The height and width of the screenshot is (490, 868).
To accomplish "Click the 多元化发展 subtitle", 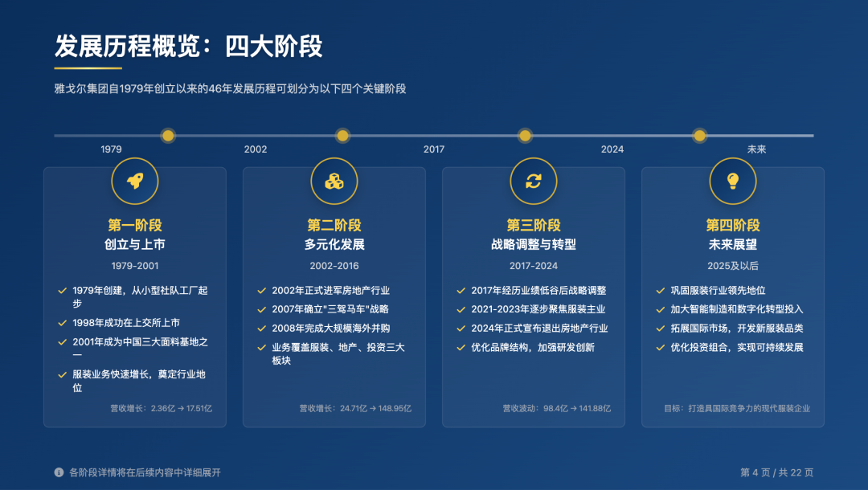I will tap(334, 244).
